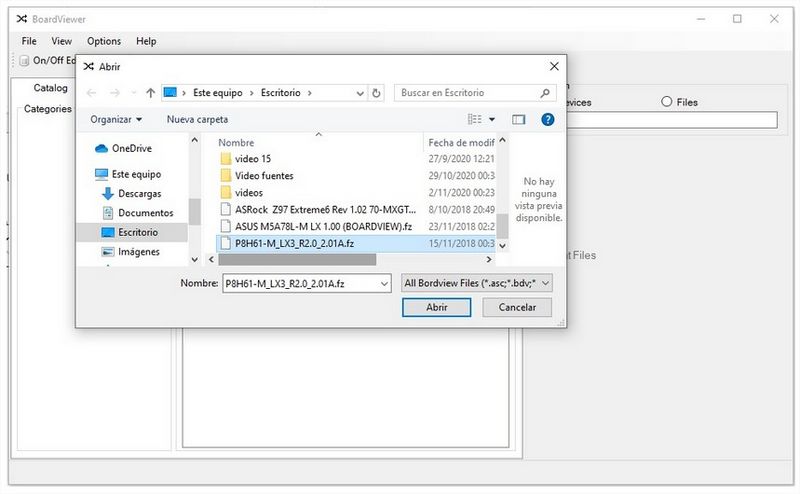Change the file view layout icon
The height and width of the screenshot is (494, 800).
point(474,119)
